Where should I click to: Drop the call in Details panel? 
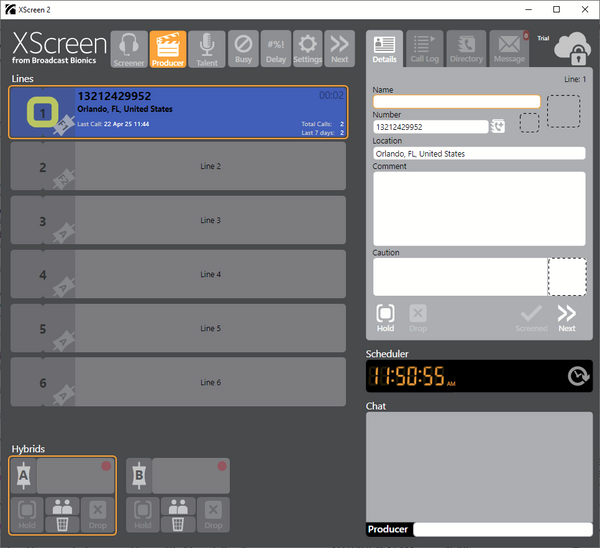click(418, 318)
